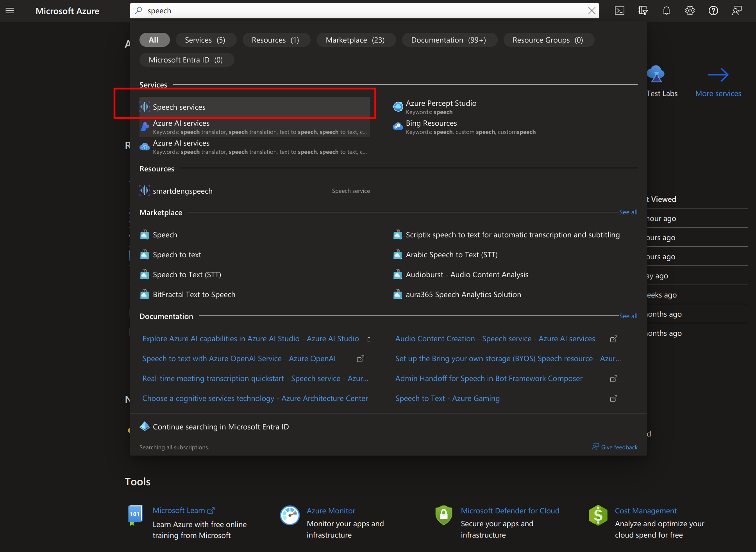The height and width of the screenshot is (552, 756).
Task: Open Bring your own storage Speech doc
Action: point(508,358)
